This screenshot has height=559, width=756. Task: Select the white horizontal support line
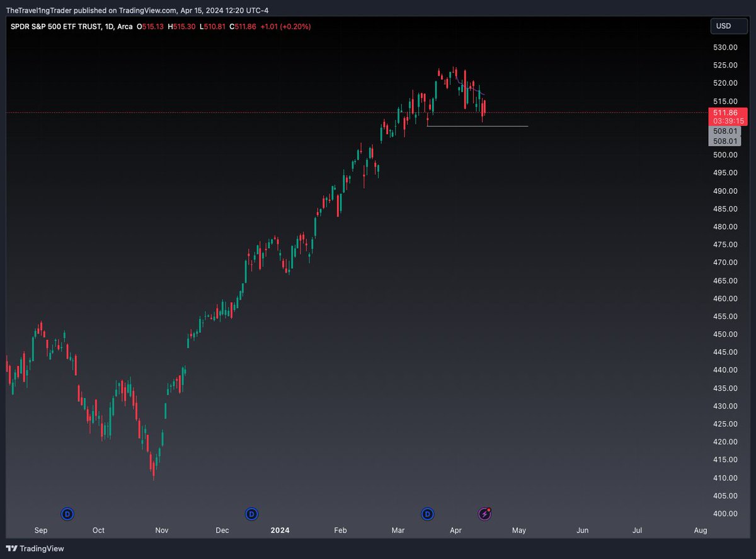point(478,127)
